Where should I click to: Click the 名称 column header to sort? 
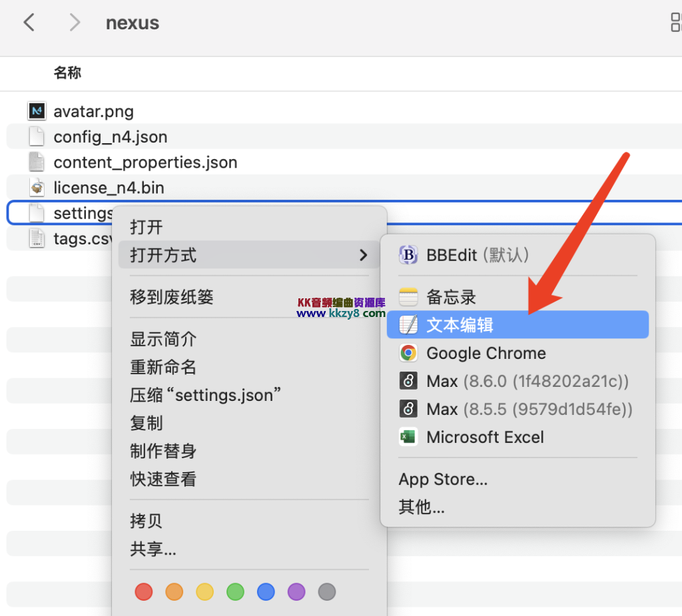67,73
